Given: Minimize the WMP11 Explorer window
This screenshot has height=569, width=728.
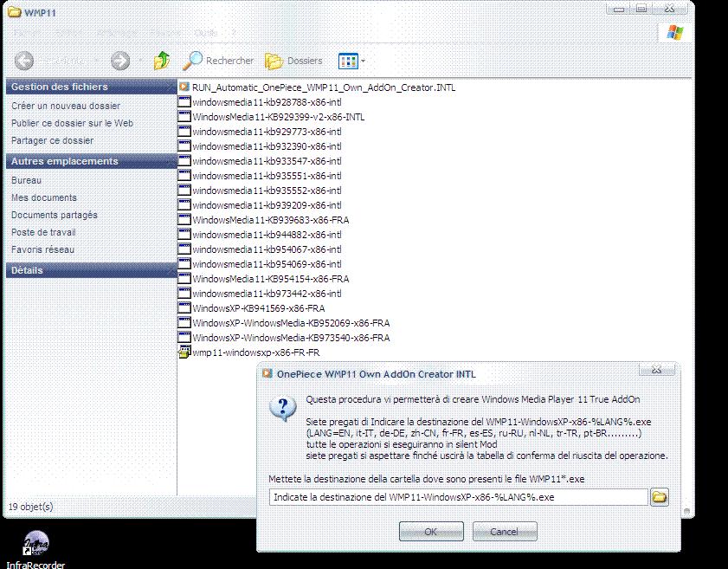Looking at the screenshot, I should 618,9.
